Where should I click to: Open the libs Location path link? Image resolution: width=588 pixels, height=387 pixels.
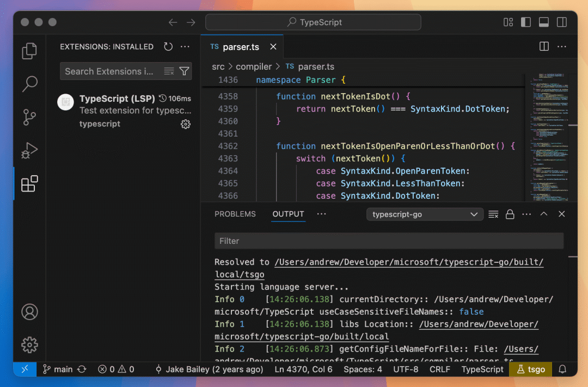click(479, 324)
